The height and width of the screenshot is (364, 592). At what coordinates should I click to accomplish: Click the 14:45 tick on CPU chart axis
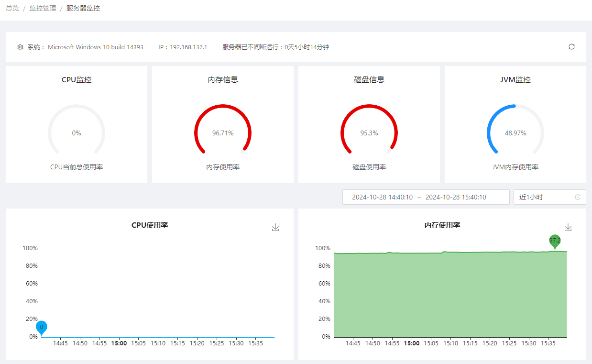pos(60,343)
